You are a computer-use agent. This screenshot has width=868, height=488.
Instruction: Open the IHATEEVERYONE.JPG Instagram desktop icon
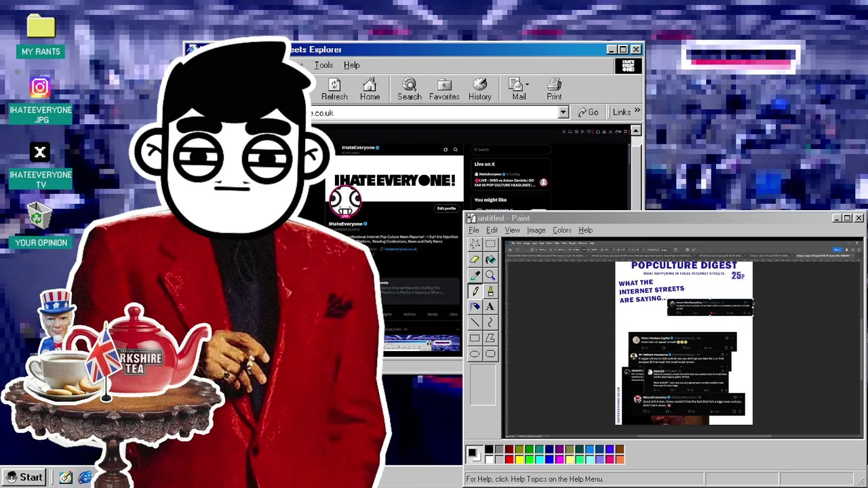40,100
